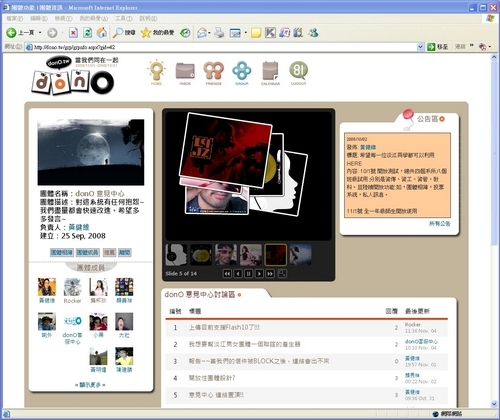Open the donO客服中心 member link
The width and height of the screenshot is (500, 420).
(72, 338)
